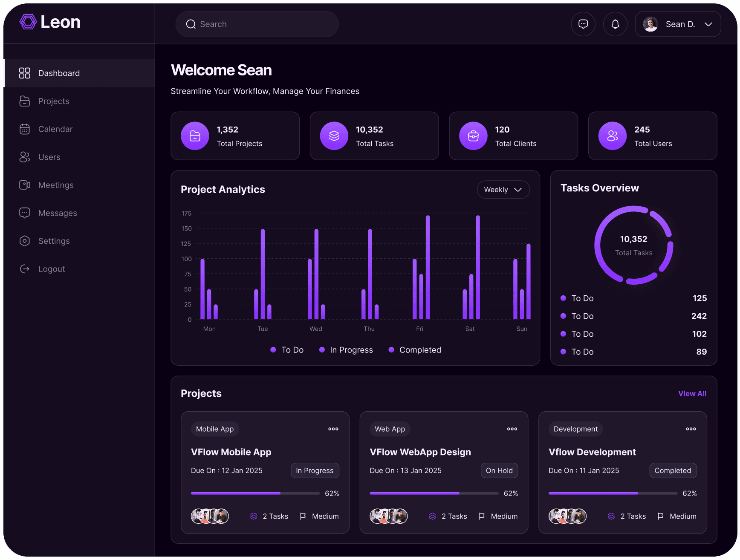
Task: Toggle the To Do legend below the chart
Action: point(287,349)
